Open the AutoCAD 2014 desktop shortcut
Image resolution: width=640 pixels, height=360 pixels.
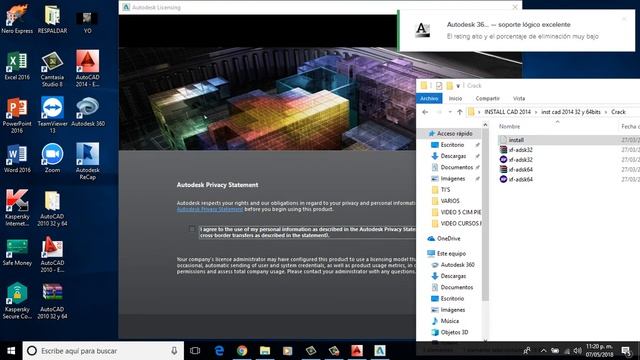point(87,68)
